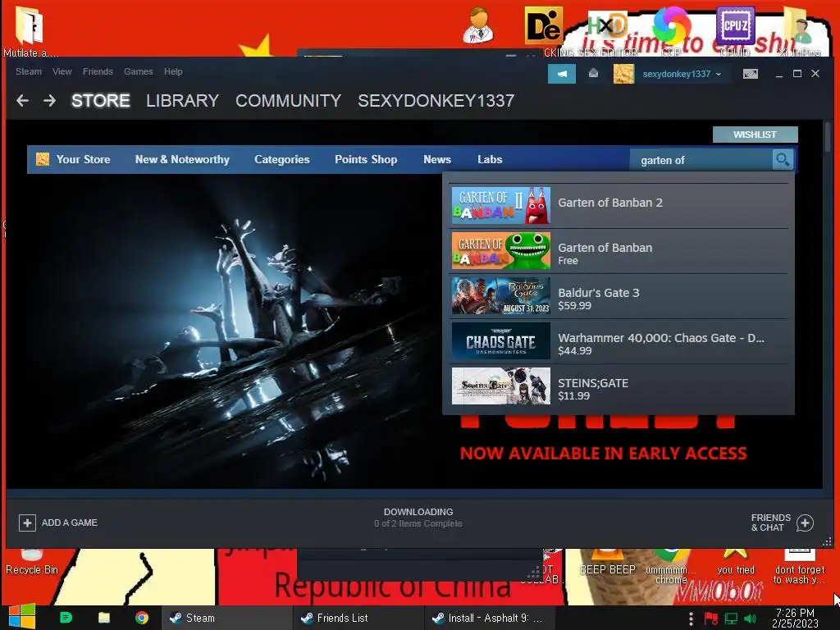
Task: Click the sexydonkey1337 avatar image
Action: click(x=623, y=74)
